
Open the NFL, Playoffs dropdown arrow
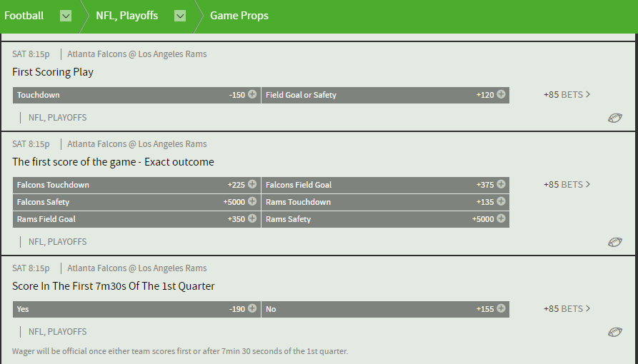(180, 16)
